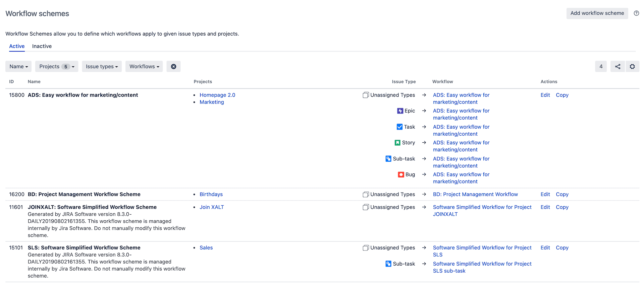644x290 pixels.
Task: Open the Homepage 2.0 project link
Action: [x=217, y=95]
